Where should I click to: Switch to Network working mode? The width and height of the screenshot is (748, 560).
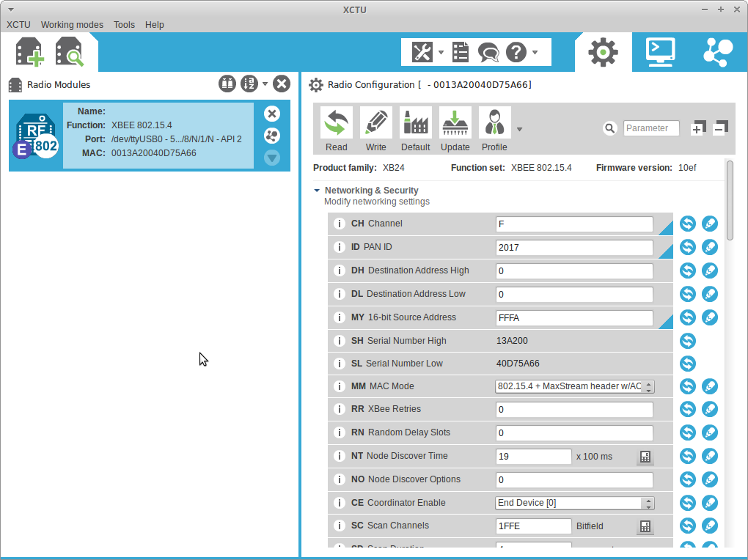(718, 52)
